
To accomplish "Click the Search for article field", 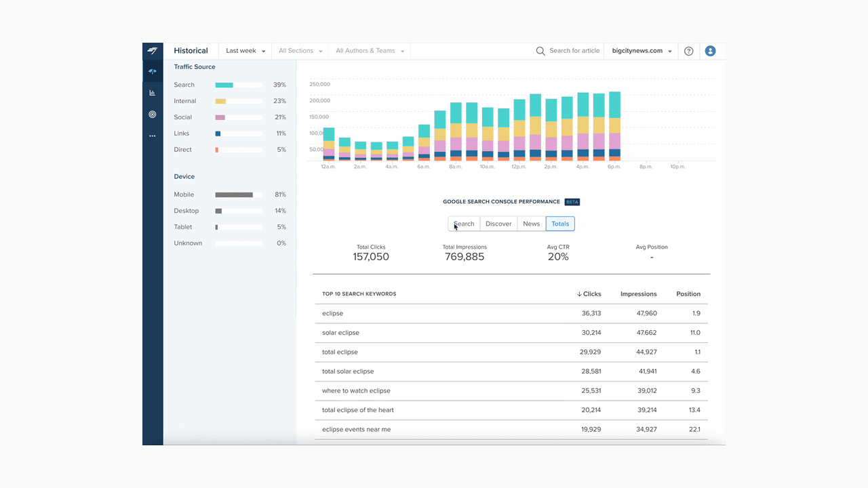I will click(574, 51).
